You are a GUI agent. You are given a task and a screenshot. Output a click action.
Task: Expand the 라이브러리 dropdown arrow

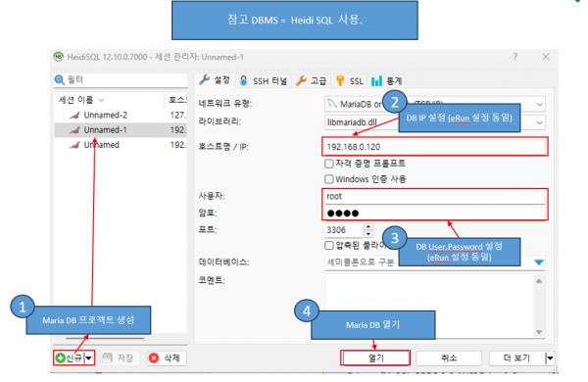point(539,122)
